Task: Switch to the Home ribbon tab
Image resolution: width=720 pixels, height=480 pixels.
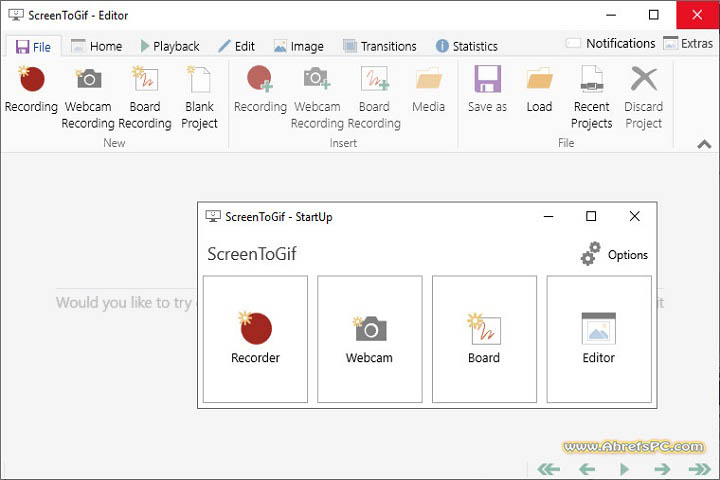Action: (97, 46)
